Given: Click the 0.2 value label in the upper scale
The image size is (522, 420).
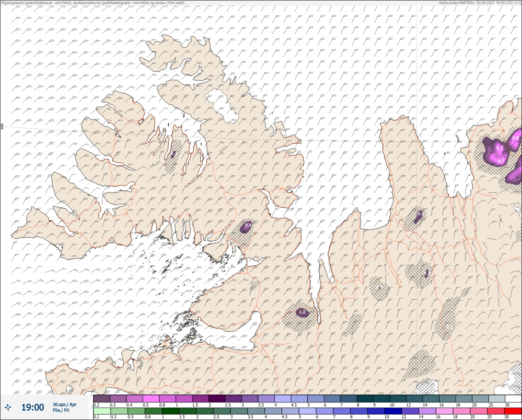Looking at the screenshot, I should click(x=96, y=405).
